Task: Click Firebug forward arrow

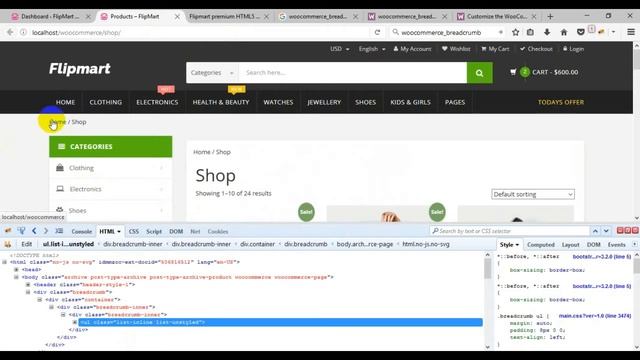Action: pos(46,231)
